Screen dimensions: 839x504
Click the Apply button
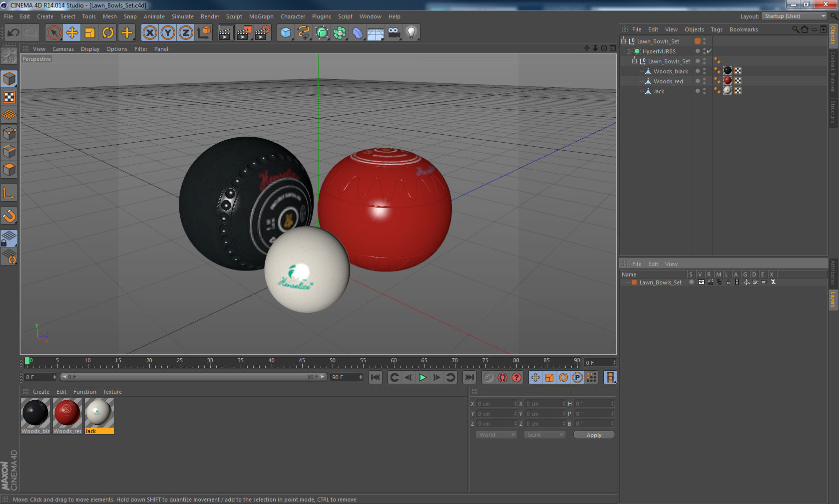click(594, 435)
